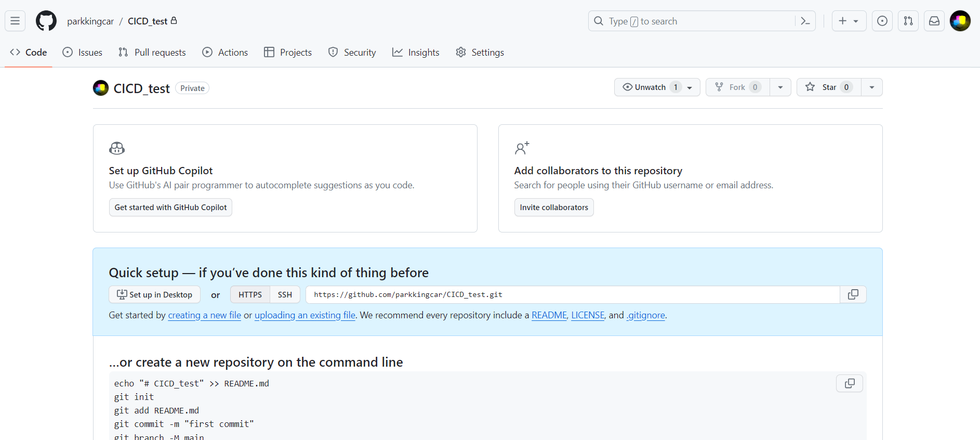Open the notifications inbox icon
Viewport: 980px width, 440px height.
(x=934, y=21)
